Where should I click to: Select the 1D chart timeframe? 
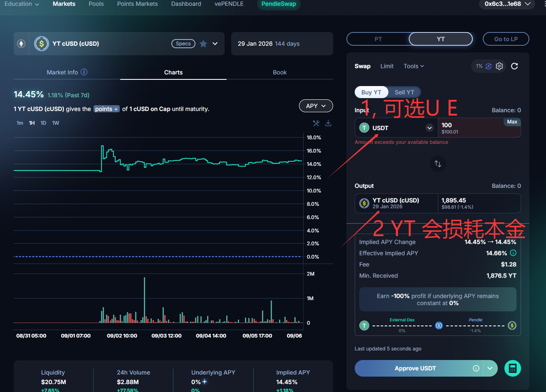(x=43, y=123)
